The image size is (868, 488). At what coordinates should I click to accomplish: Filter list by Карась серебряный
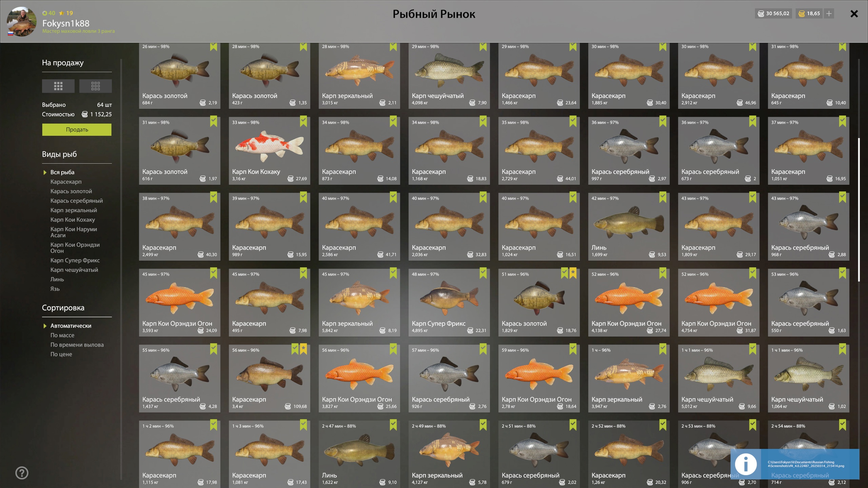tap(77, 201)
